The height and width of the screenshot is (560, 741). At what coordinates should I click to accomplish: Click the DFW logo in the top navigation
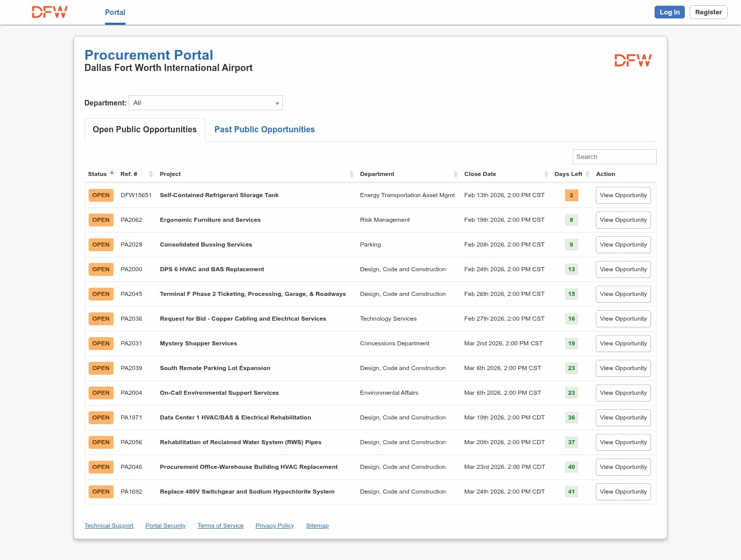pos(49,12)
